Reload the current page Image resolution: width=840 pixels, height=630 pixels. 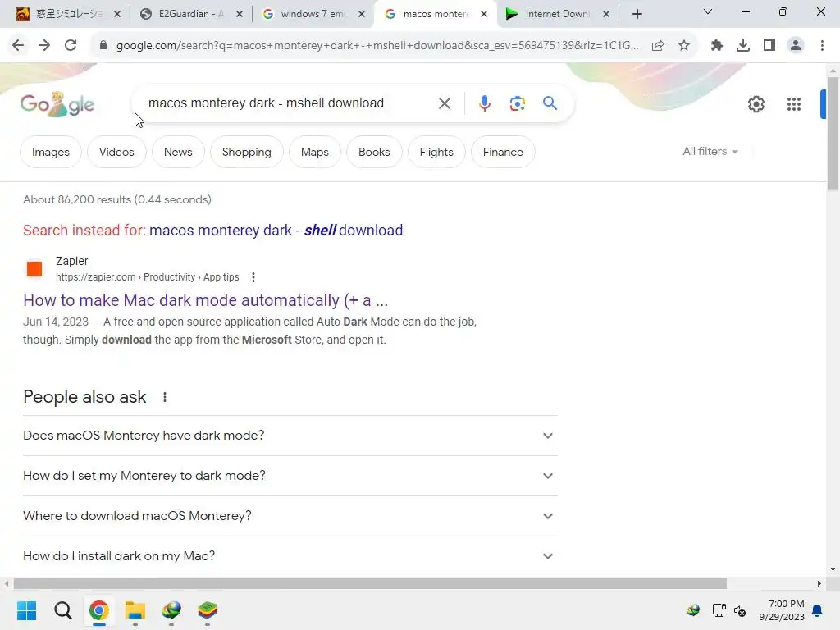point(71,46)
